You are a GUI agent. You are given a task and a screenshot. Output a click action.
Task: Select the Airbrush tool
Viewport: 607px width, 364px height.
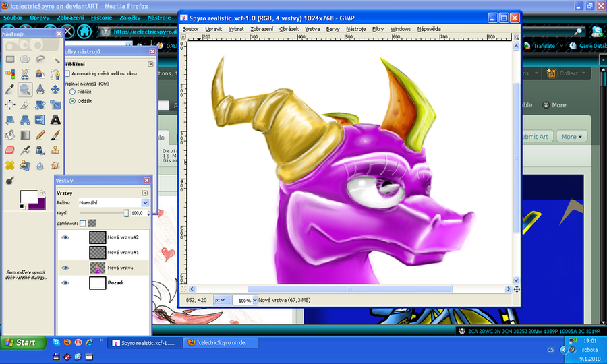(25, 150)
